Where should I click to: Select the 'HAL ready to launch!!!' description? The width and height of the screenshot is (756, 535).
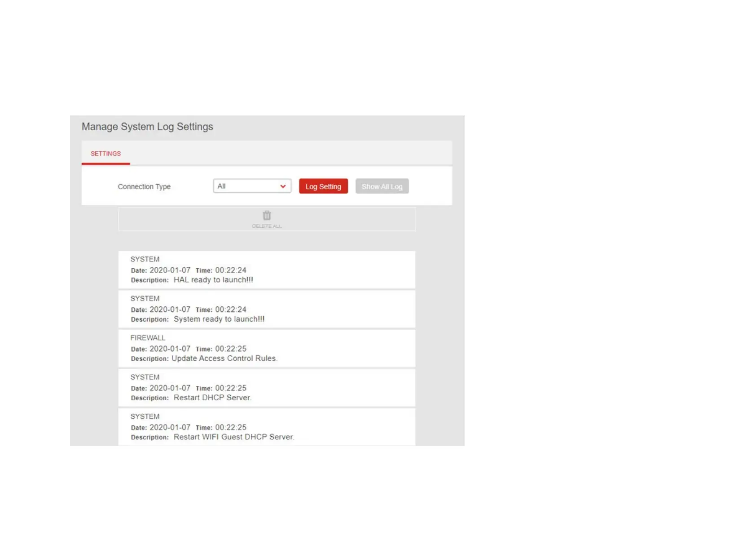coord(213,280)
